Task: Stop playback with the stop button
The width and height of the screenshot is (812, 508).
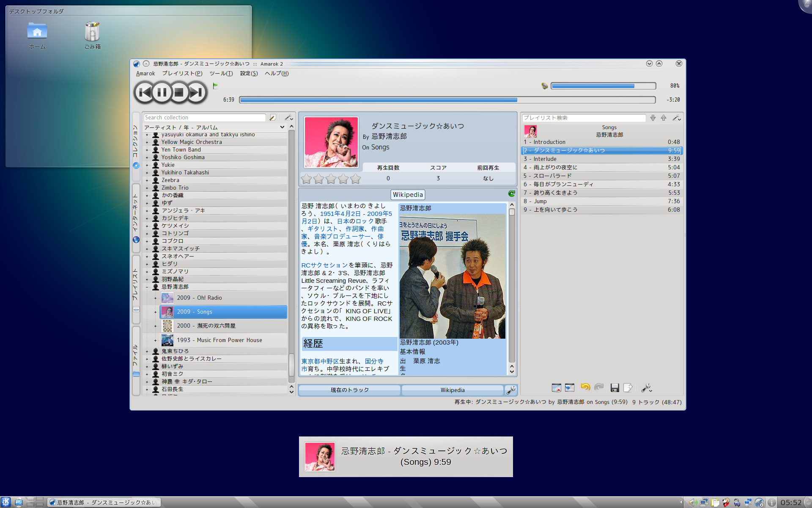Action: 179,92
